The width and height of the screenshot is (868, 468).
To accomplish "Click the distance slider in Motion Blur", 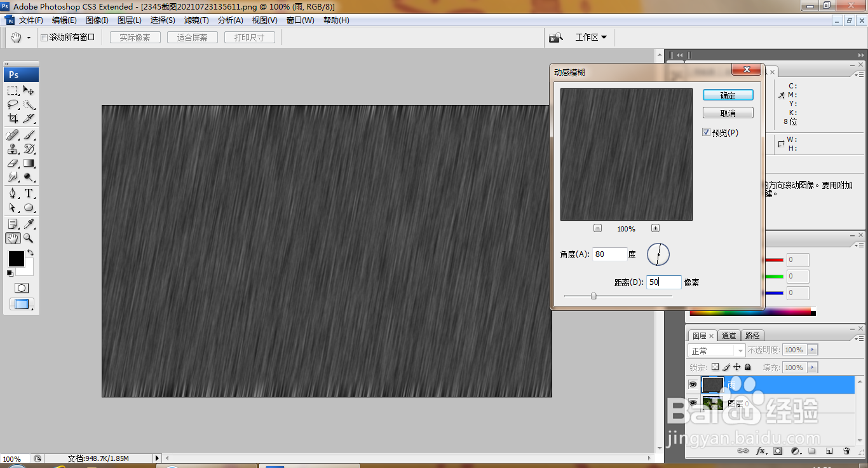I will [618, 296].
